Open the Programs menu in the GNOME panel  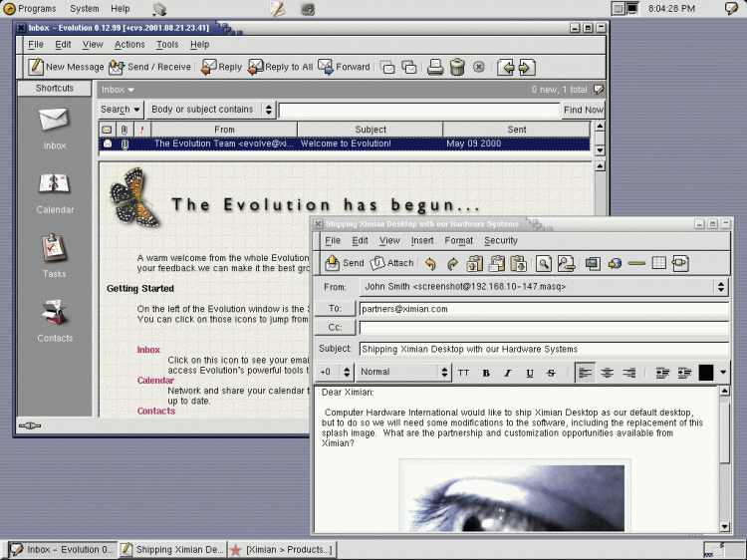coord(30,9)
